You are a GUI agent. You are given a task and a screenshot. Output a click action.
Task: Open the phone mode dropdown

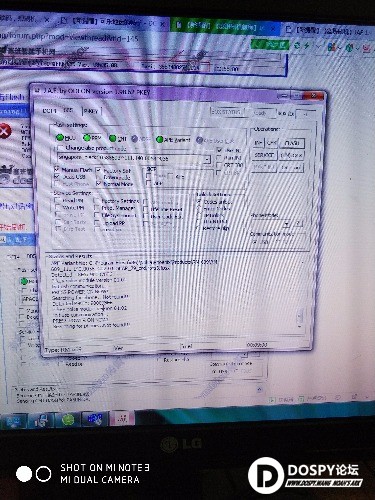coord(287,223)
